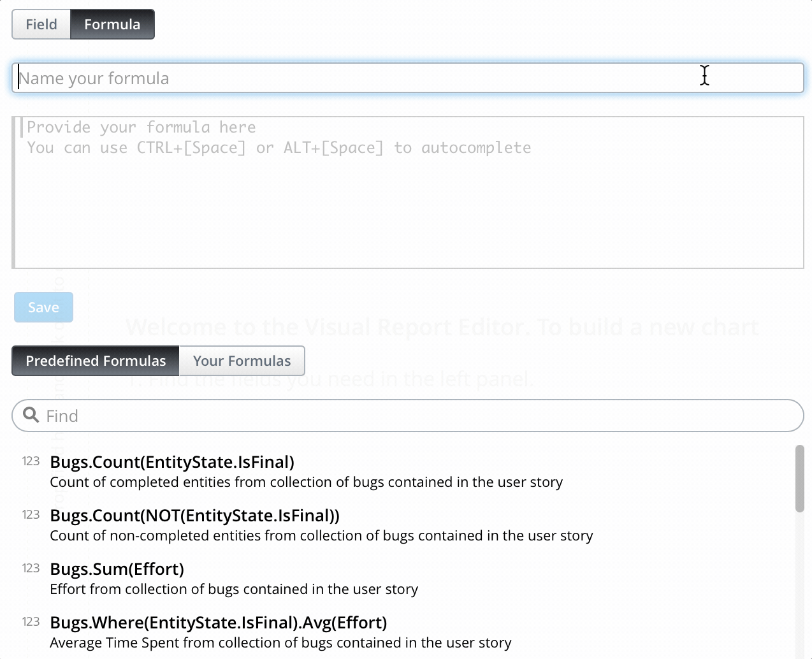Open the Predefined Formulas tab

95,361
